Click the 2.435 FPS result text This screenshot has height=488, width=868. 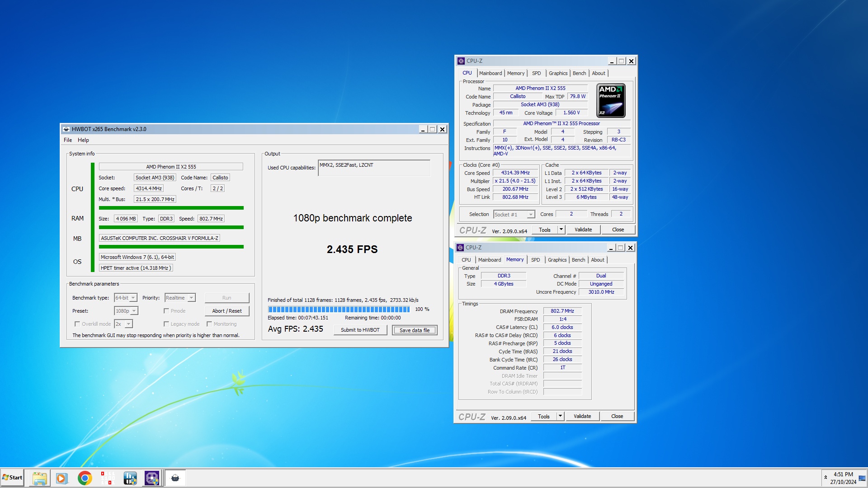tap(352, 249)
